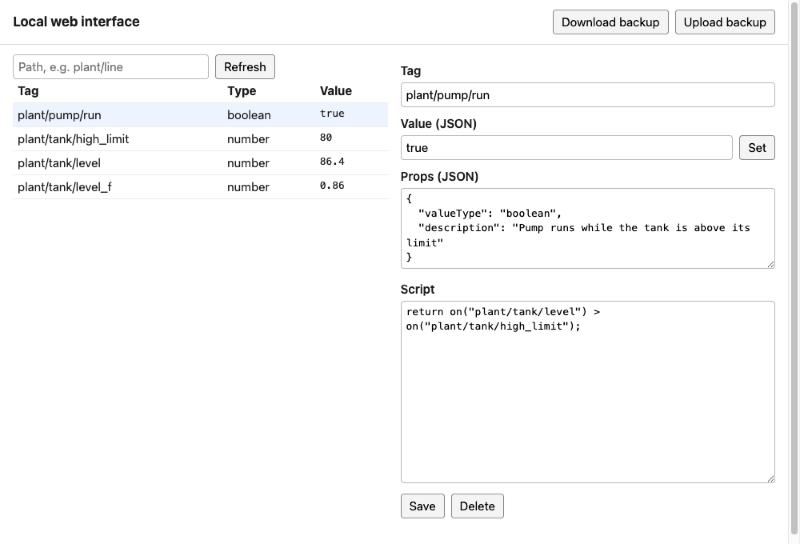Click the Script textarea resize handle
800x544 pixels.
click(x=770, y=479)
